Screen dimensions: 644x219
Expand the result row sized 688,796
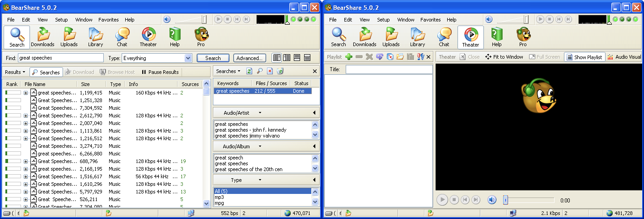pos(26,161)
